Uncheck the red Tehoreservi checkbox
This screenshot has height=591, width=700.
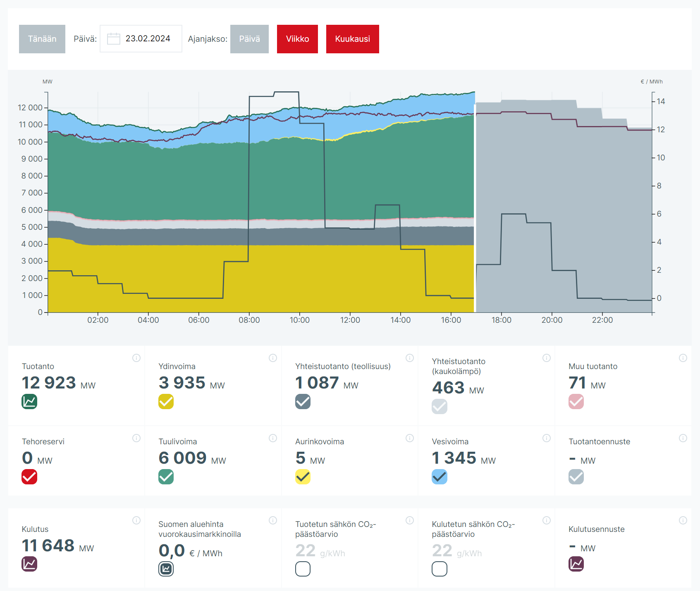point(29,477)
